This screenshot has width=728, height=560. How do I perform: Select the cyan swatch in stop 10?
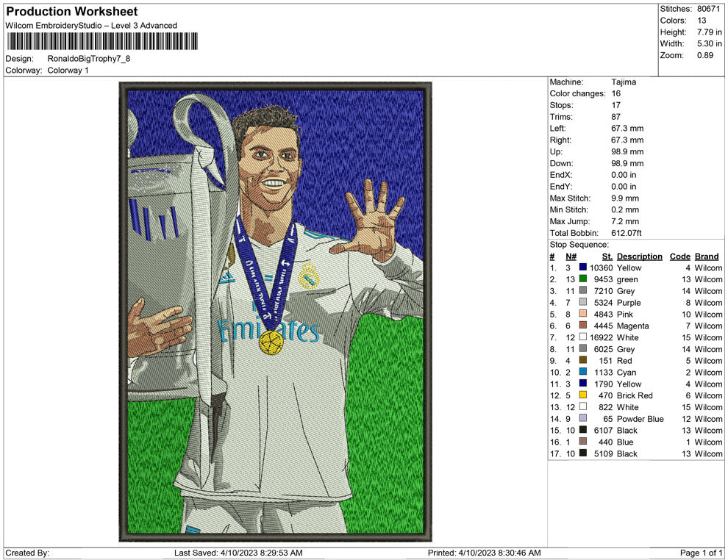click(582, 372)
